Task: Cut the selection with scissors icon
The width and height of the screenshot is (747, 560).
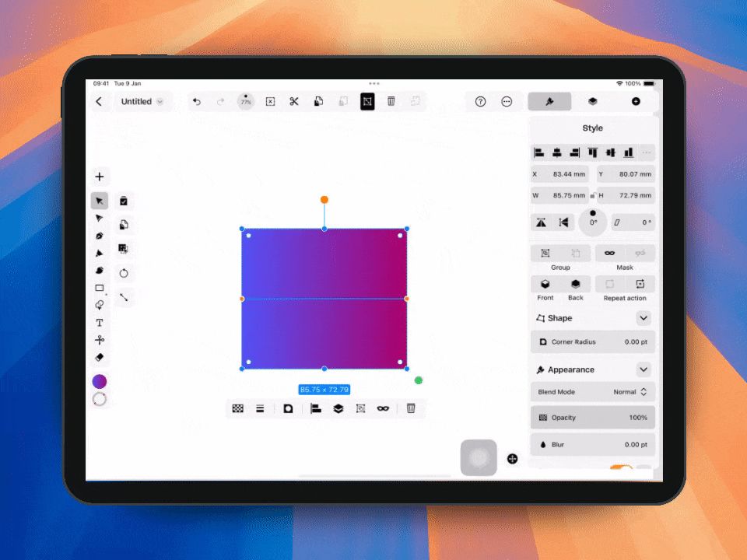Action: pyautogui.click(x=294, y=101)
